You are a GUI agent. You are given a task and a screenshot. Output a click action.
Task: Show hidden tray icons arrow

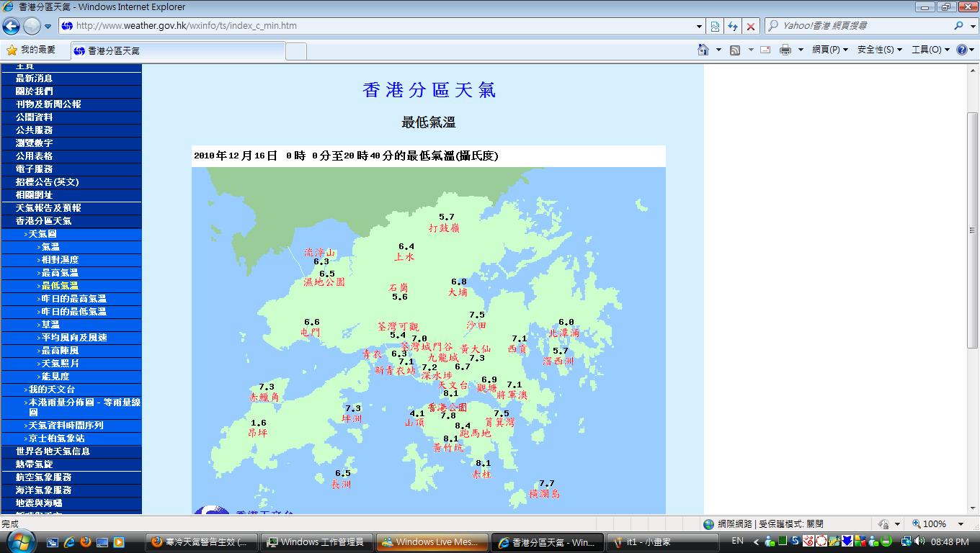(756, 541)
